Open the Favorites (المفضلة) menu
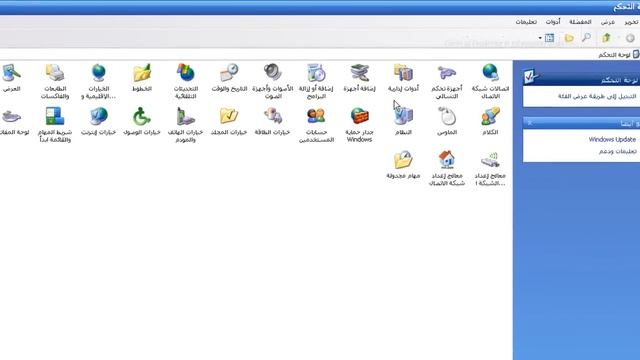640x360 pixels. [580, 22]
